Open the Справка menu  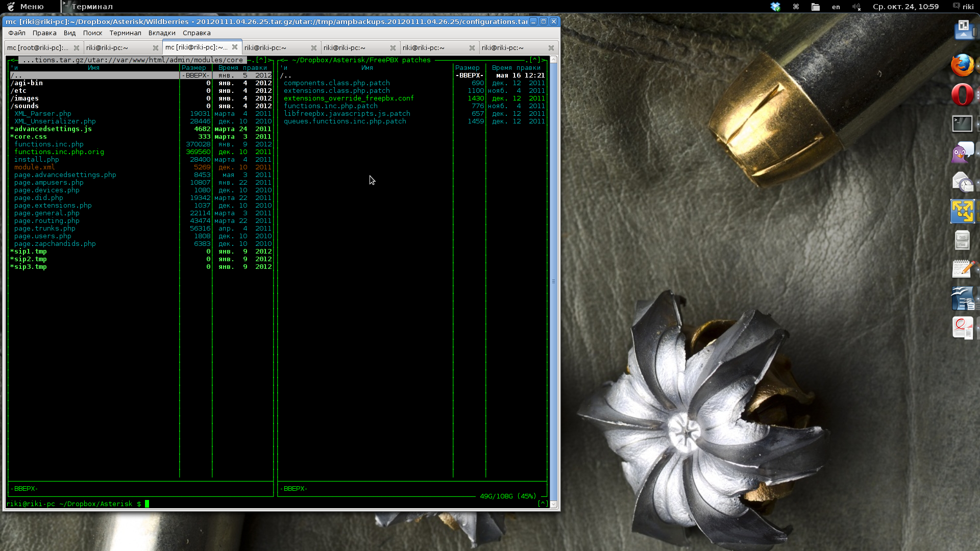click(x=197, y=33)
